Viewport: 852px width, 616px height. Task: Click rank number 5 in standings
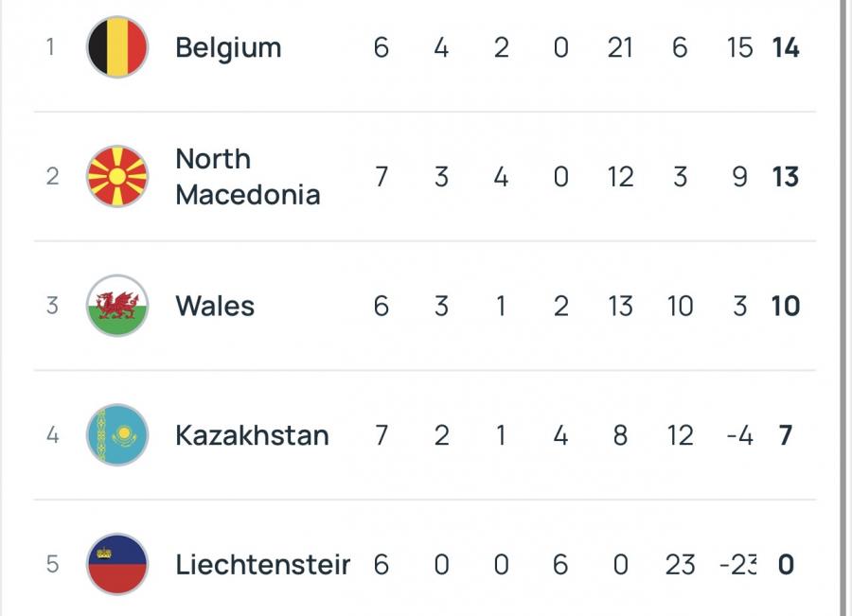[52, 565]
